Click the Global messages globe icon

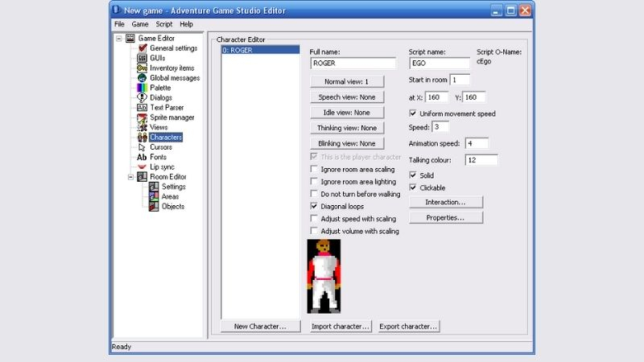point(142,77)
